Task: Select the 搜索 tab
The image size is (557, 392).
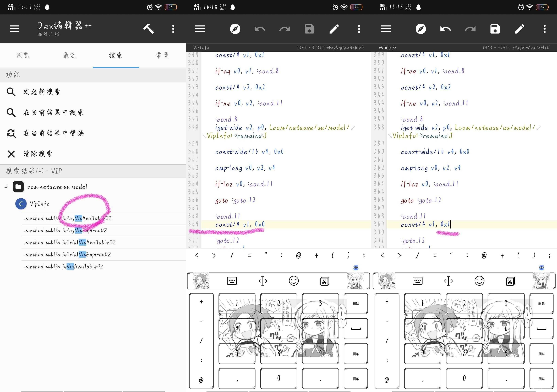Action: click(116, 56)
